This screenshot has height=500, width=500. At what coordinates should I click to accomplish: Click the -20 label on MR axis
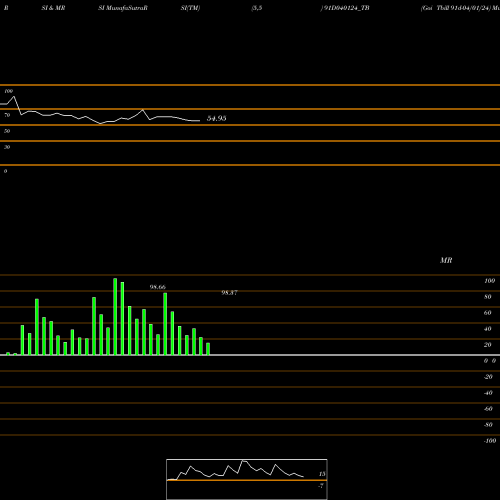(x=488, y=377)
